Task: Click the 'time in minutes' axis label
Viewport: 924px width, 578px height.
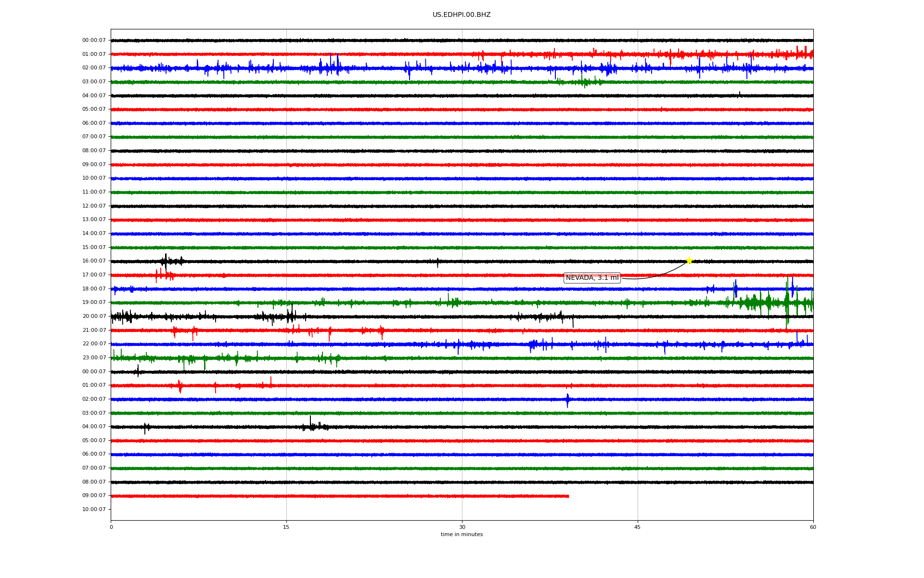Action: coord(462,535)
